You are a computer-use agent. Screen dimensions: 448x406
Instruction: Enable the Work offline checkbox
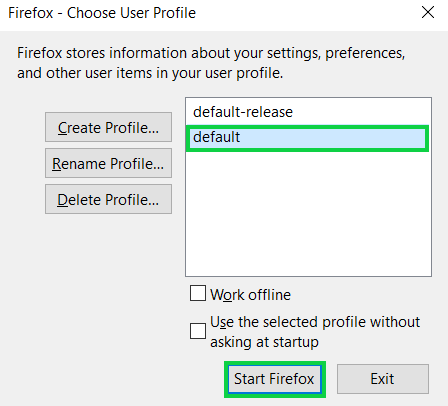point(198,293)
